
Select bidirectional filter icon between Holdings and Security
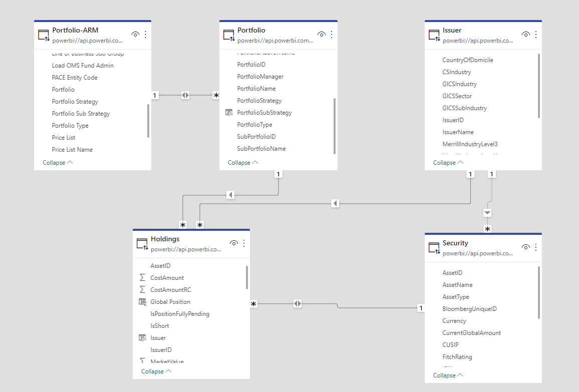[298, 304]
